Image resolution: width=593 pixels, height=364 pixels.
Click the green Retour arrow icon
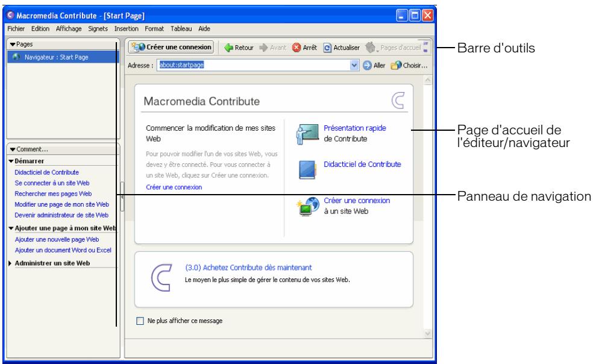pos(228,48)
